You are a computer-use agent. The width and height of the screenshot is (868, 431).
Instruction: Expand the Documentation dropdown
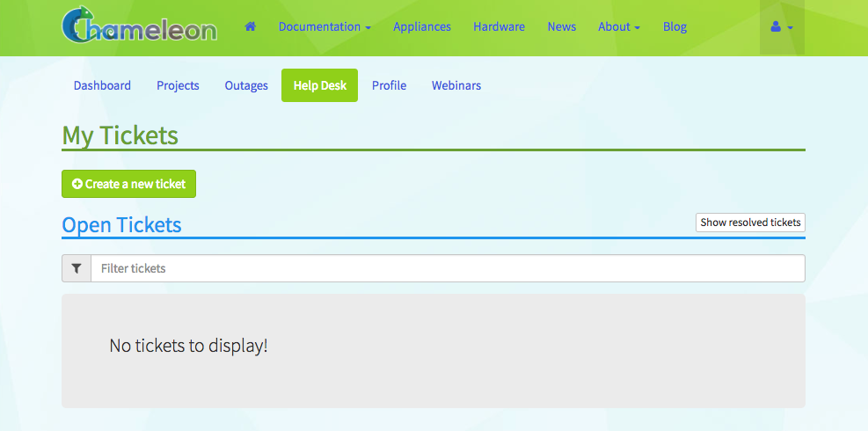[x=325, y=26]
